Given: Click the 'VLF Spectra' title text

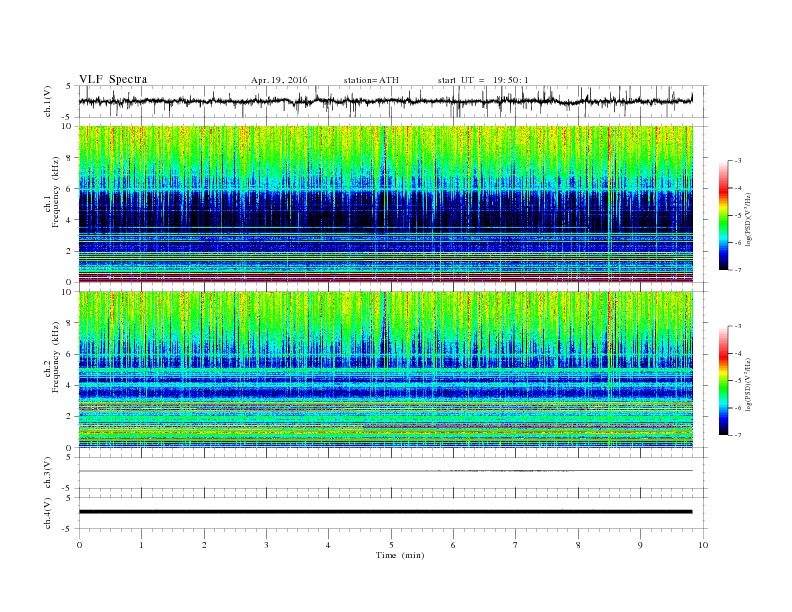Looking at the screenshot, I should [x=113, y=79].
